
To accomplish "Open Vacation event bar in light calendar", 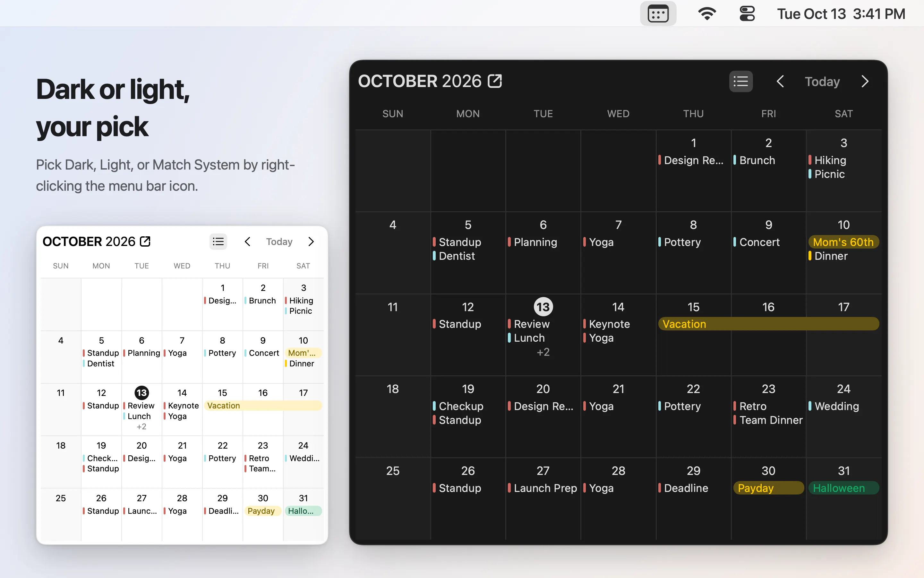I will pyautogui.click(x=263, y=406).
